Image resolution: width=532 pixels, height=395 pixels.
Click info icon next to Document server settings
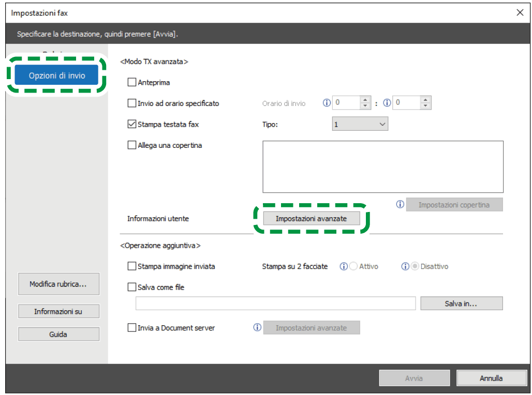[257, 327]
